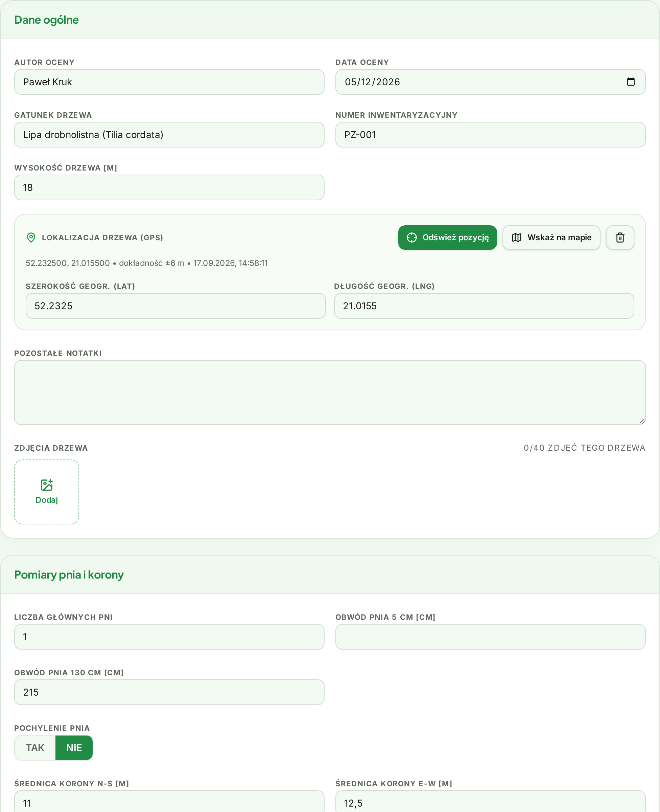Edit the Gatunek drzewa field
Screen dimensions: 660x812
click(169, 135)
